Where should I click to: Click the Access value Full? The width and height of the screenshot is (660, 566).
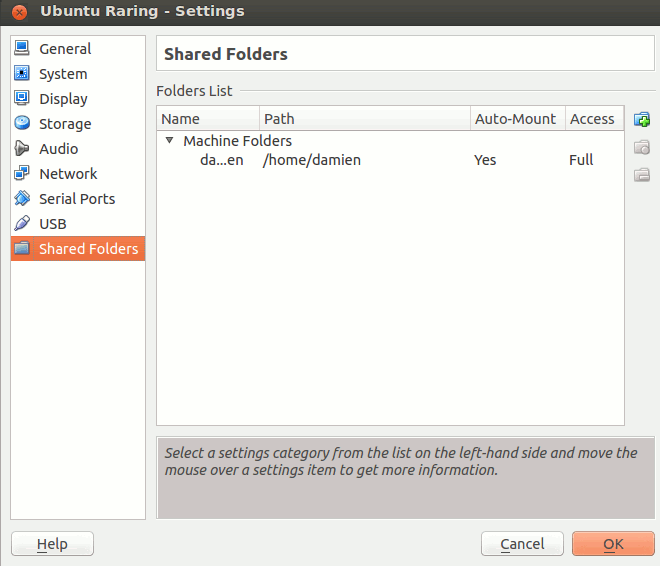[581, 160]
